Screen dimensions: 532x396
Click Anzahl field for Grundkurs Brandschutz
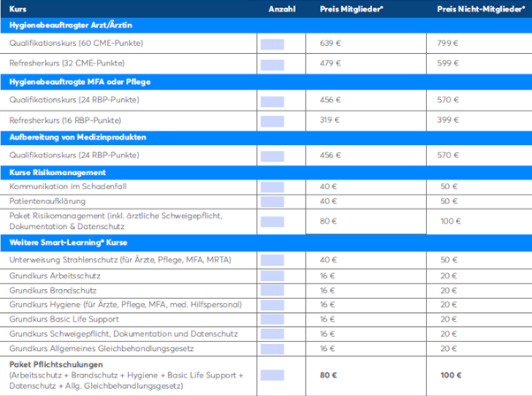click(x=272, y=291)
